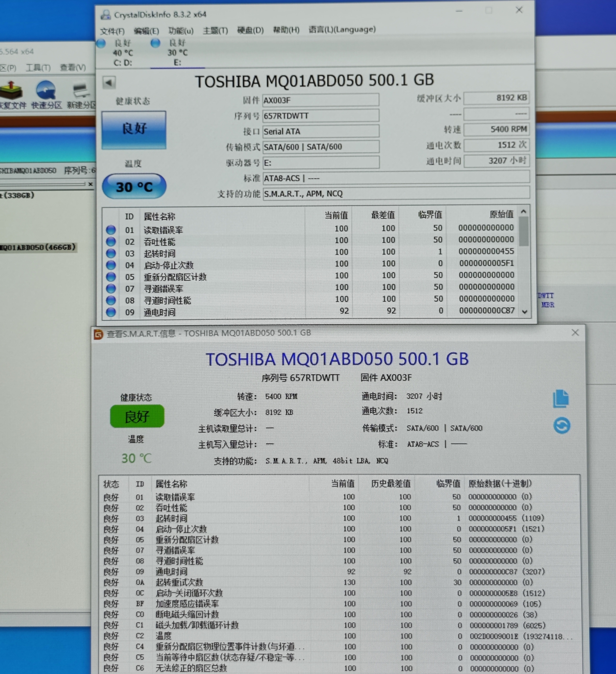Click the status dot for 02 吞吐性能
Screen dimensions: 616x674
111,241
